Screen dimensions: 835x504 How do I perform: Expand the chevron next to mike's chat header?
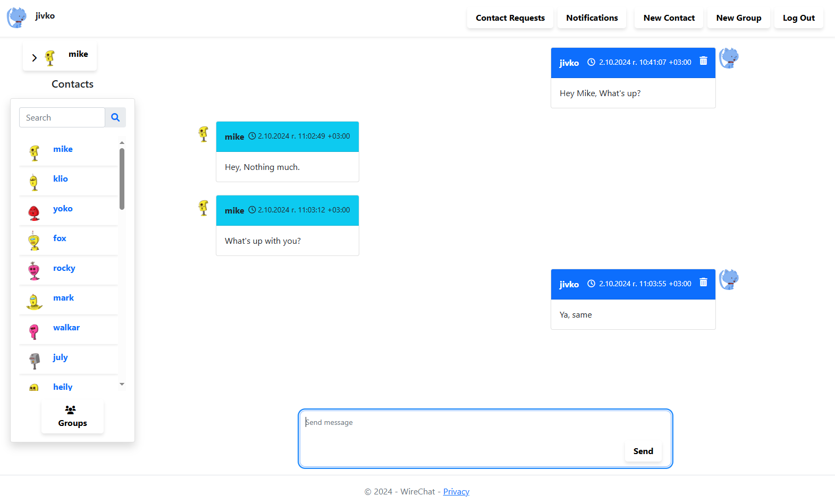point(34,58)
